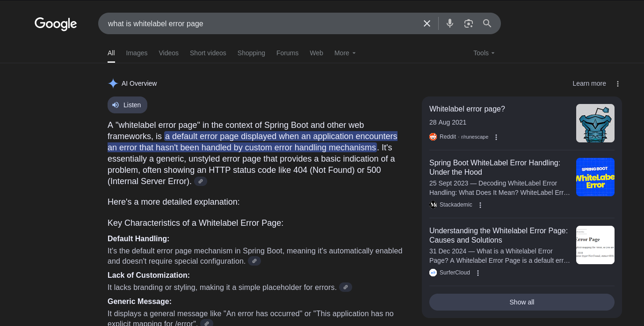
Task: Switch to the Videos tab
Action: [169, 53]
